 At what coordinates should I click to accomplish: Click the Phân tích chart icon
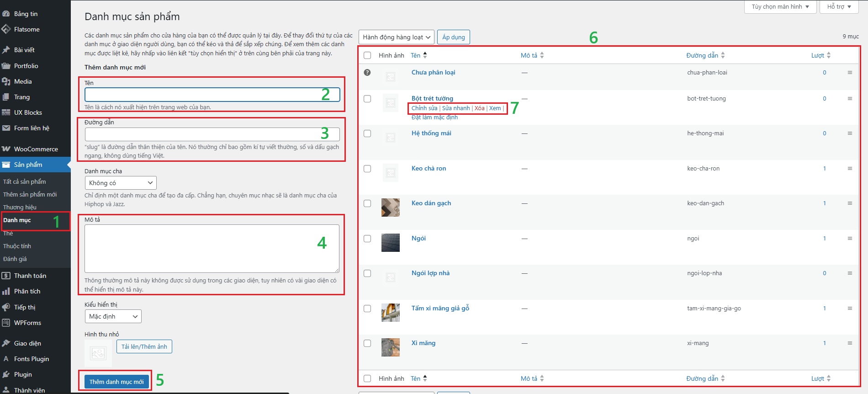[6, 291]
